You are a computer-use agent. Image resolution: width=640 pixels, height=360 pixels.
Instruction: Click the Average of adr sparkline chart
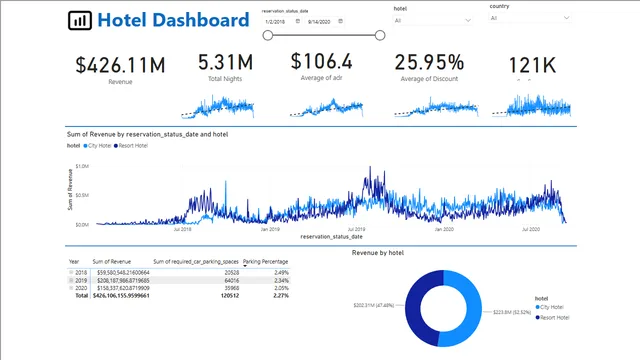pyautogui.click(x=326, y=107)
